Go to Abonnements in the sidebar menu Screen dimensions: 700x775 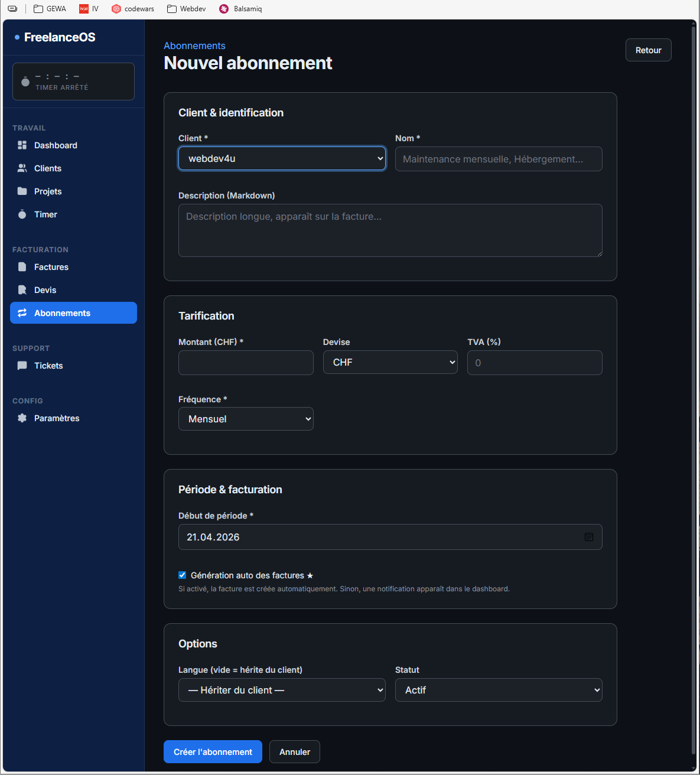coord(73,313)
